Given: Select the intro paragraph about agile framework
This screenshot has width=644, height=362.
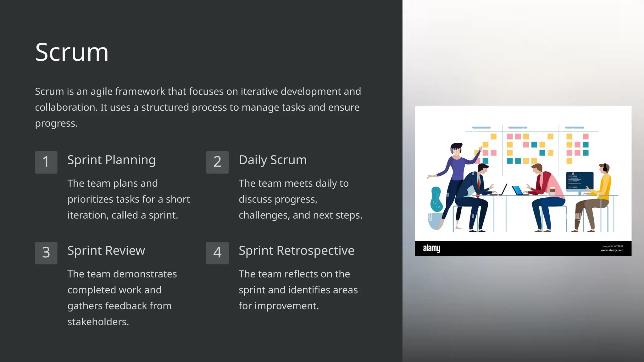Looking at the screenshot, I should coord(198,107).
